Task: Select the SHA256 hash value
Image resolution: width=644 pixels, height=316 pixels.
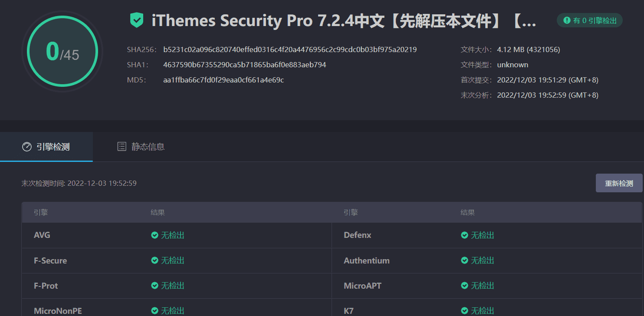Action: 290,49
